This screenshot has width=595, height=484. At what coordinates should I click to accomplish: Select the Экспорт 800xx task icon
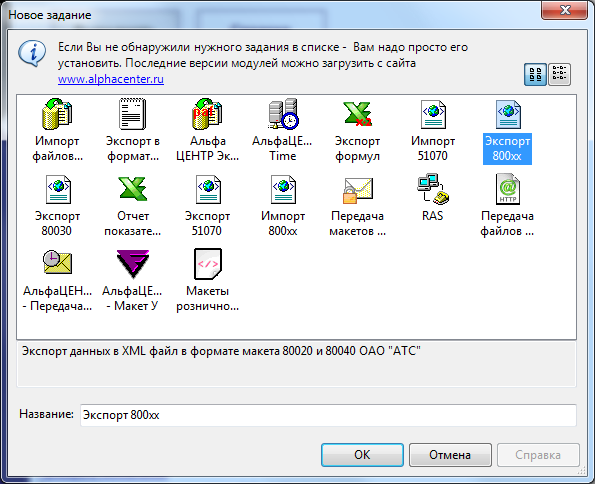(x=508, y=114)
